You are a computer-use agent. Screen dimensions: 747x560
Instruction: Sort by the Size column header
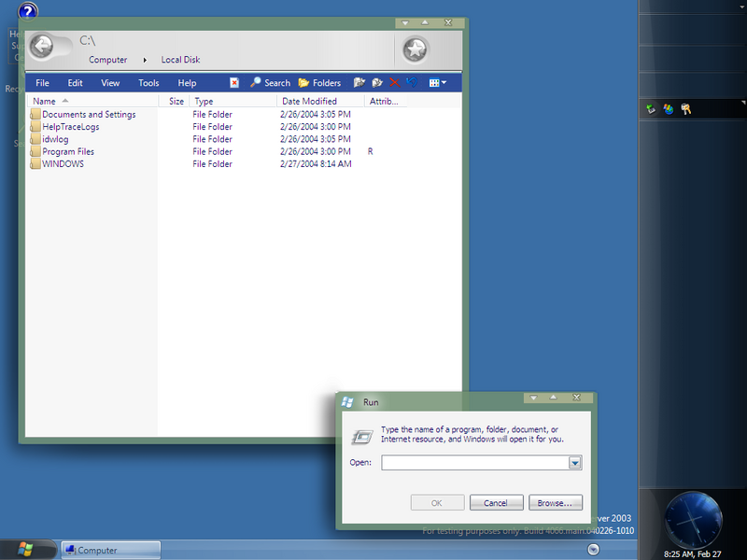pyautogui.click(x=174, y=101)
